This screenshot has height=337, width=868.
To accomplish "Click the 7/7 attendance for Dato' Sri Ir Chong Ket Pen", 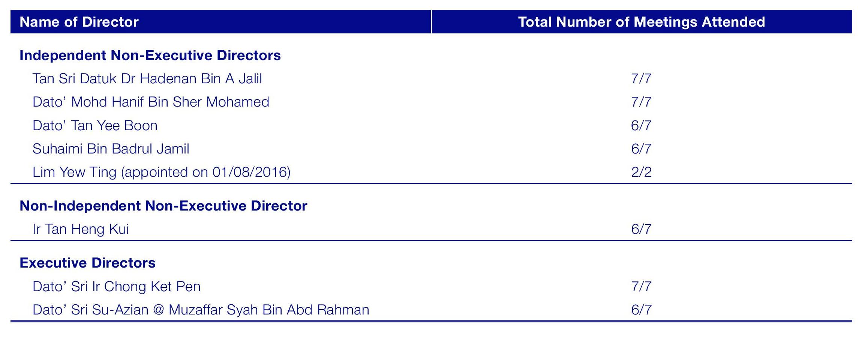I will [641, 287].
